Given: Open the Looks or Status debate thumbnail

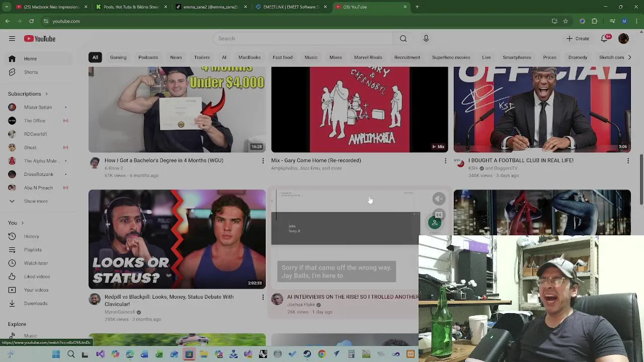Looking at the screenshot, I should pyautogui.click(x=177, y=239).
